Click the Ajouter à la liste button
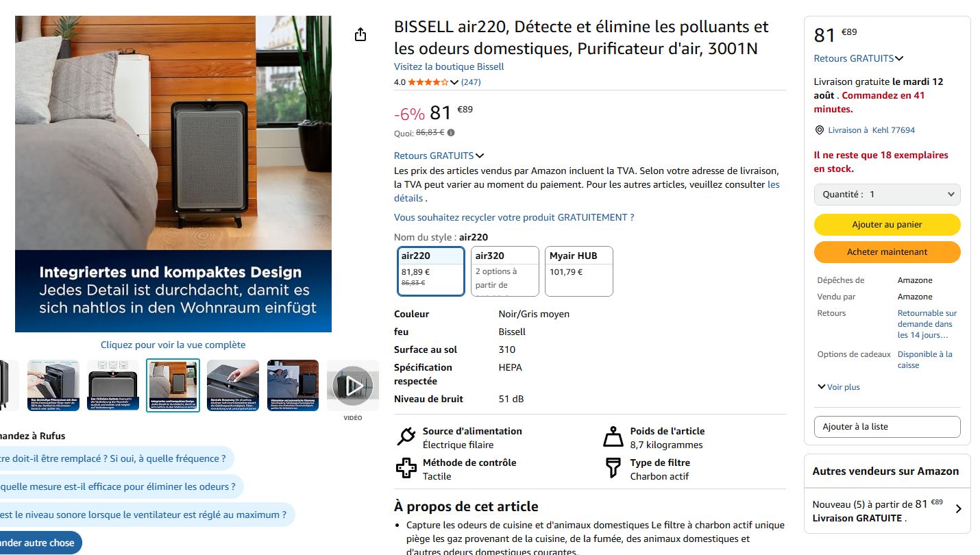The image size is (980, 555). pyautogui.click(x=887, y=427)
